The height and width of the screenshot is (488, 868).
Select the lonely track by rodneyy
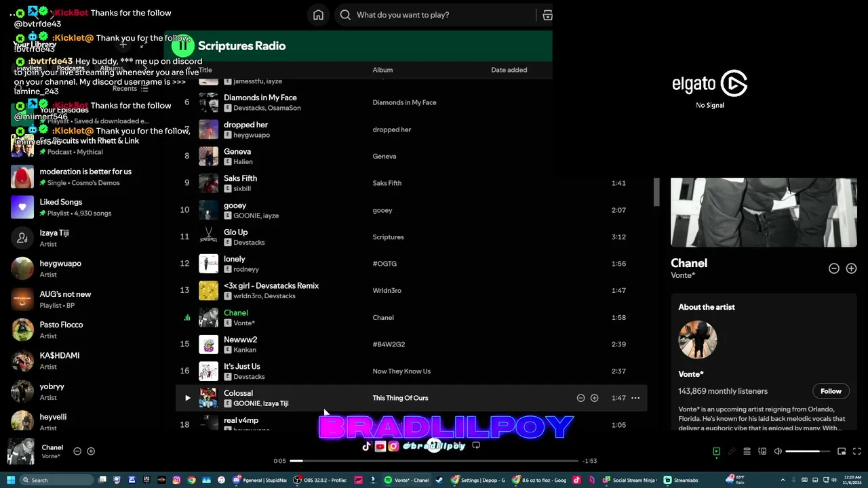pos(235,259)
